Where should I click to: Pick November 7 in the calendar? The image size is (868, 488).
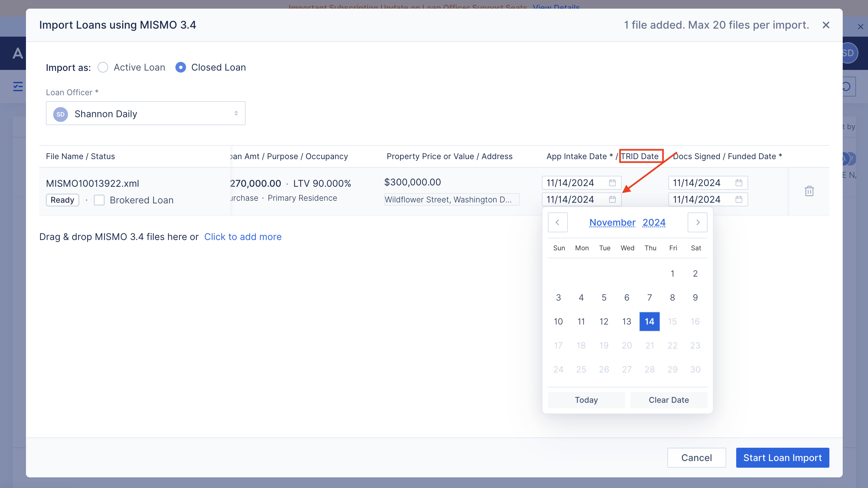(x=649, y=298)
